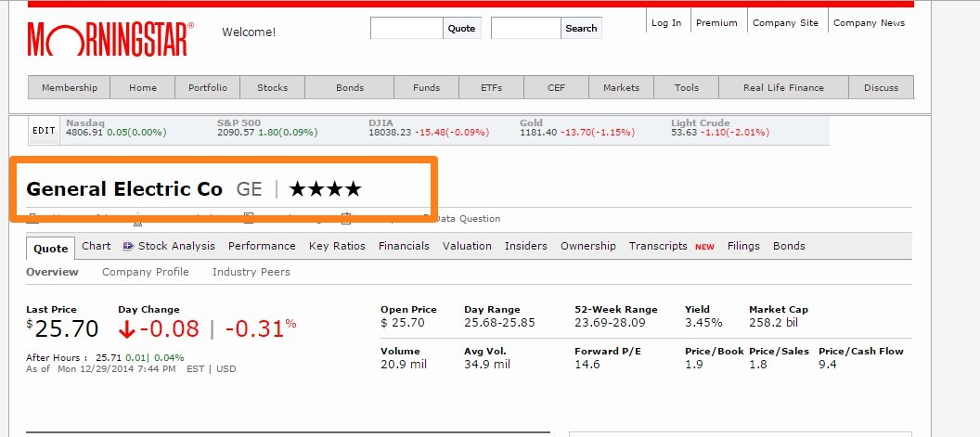Screen dimensions: 980x437
Task: Open the Bonds navigation menu item
Action: pos(350,87)
